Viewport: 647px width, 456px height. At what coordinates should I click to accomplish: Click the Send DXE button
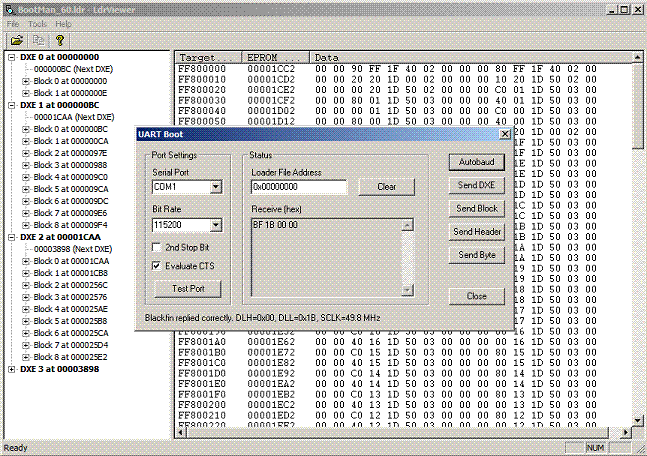point(477,185)
